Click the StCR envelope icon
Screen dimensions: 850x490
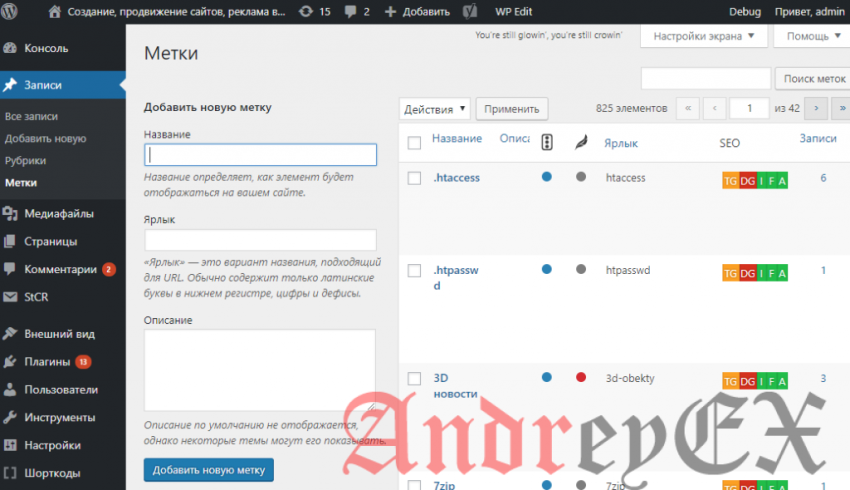tap(10, 297)
